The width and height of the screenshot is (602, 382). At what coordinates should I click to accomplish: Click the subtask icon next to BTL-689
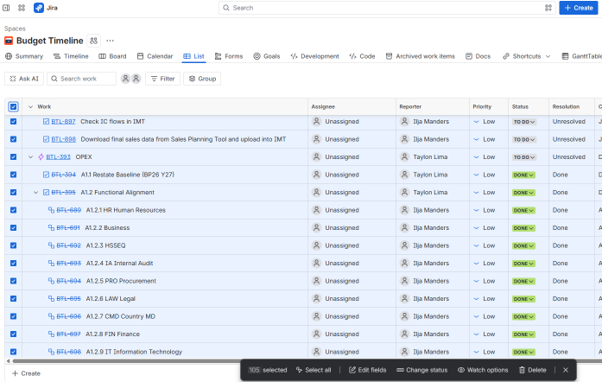(51, 210)
